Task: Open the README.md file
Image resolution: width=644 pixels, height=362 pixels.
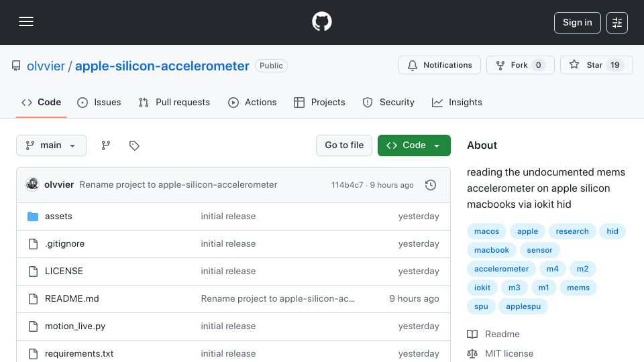Action: point(72,299)
